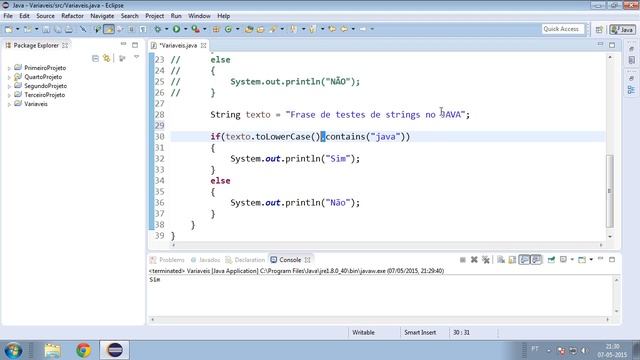The image size is (640, 360).
Task: Click the Windows Start orb
Action: click(x=13, y=350)
